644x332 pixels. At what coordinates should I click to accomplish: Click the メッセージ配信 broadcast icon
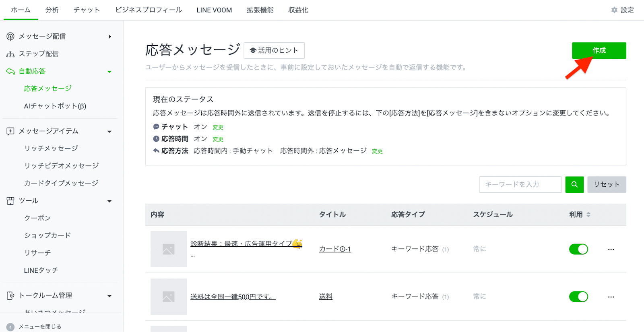tap(10, 37)
